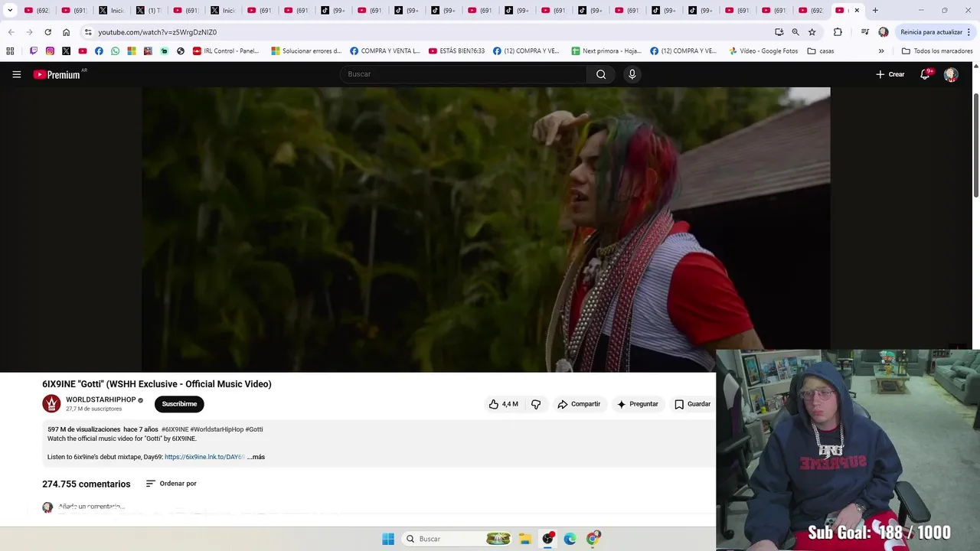Screen dimensions: 980x551
Task: Click the #WorldstarHipHop hashtag
Action: pyautogui.click(x=217, y=429)
